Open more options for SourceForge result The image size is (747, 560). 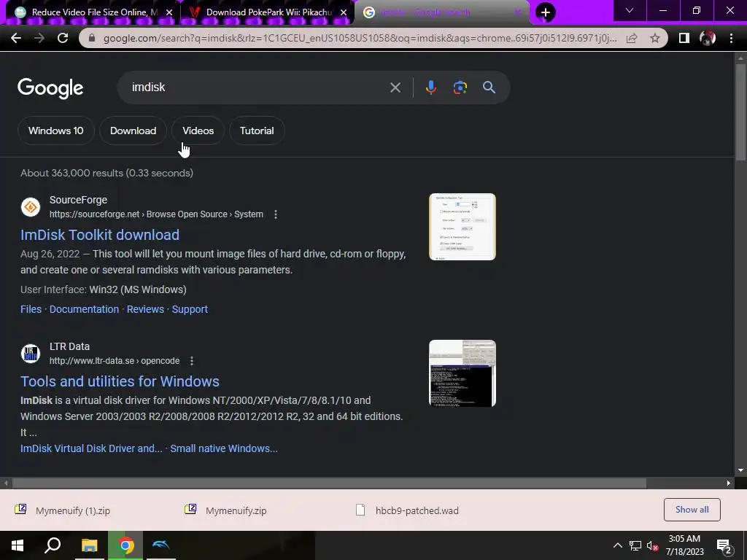tap(275, 214)
